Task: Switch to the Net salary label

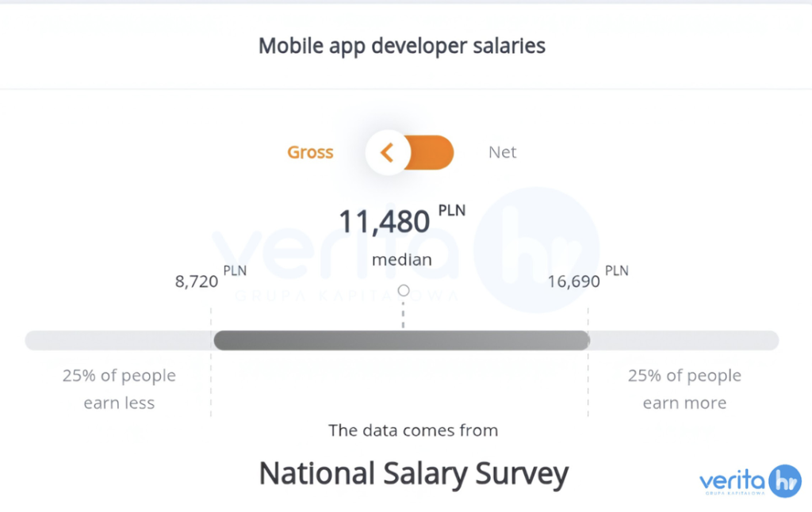Action: tap(503, 152)
